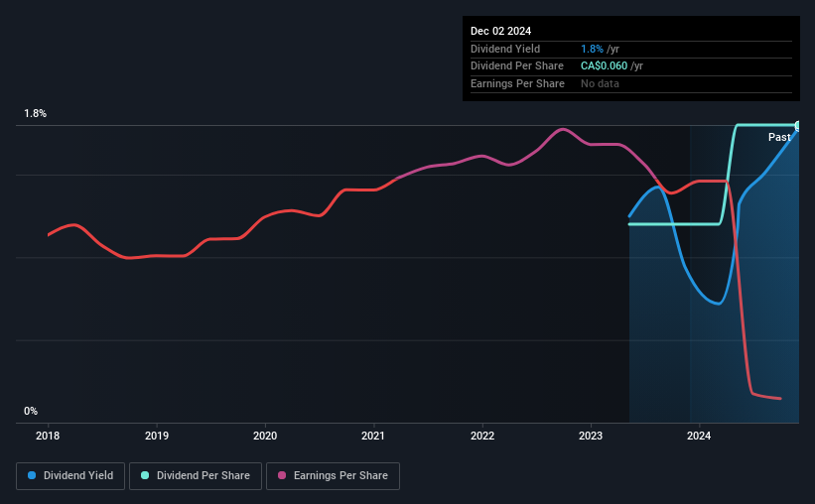The height and width of the screenshot is (504, 815).
Task: Click the pink Earnings Per Share legend dot
Action: [282, 475]
